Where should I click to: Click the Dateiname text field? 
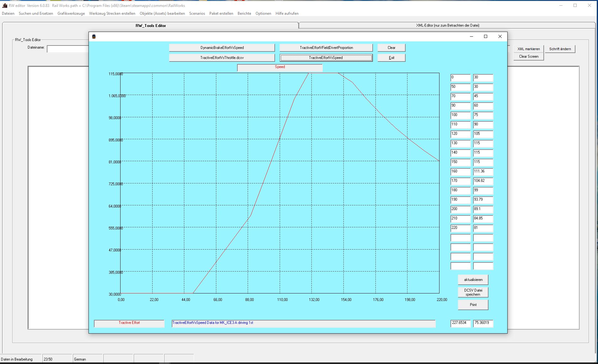point(68,49)
